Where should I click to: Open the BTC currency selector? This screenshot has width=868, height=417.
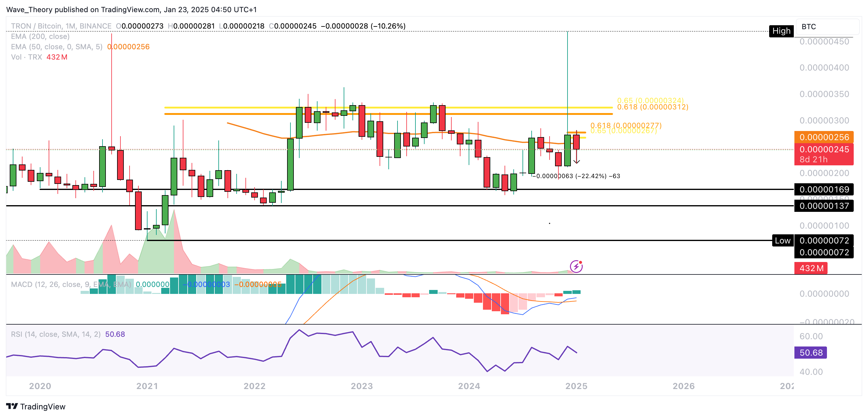[x=827, y=27]
